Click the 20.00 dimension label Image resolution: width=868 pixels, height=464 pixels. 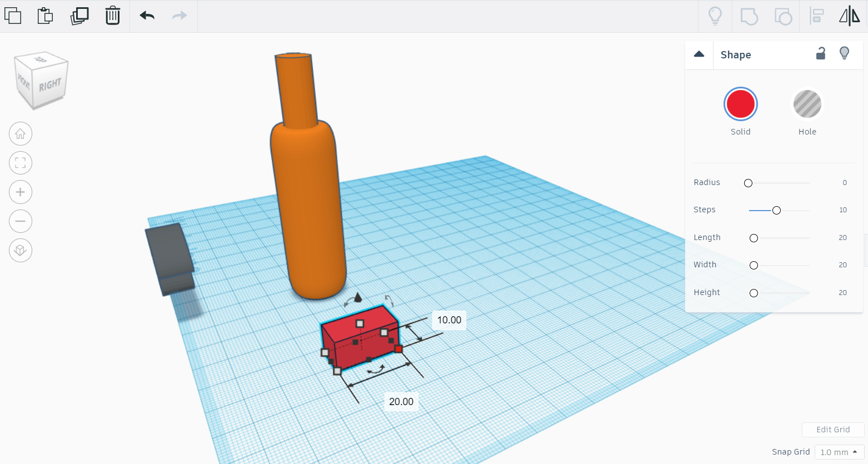[401, 402]
